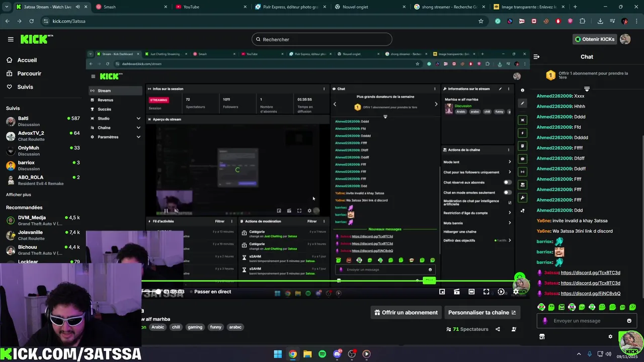
Task: Open File Explorer from the taskbar
Action: [x=307, y=354]
